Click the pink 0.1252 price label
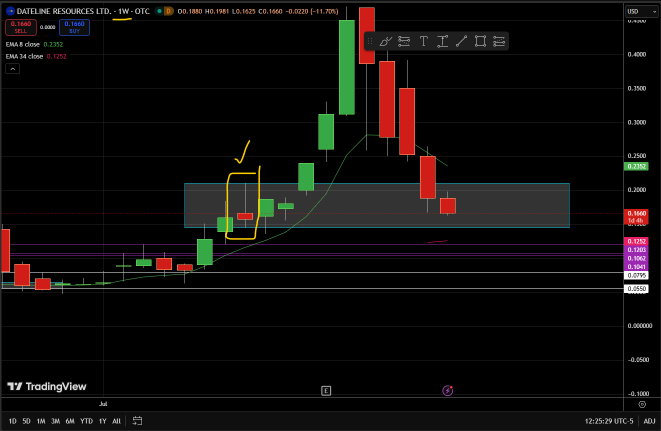 [x=636, y=241]
